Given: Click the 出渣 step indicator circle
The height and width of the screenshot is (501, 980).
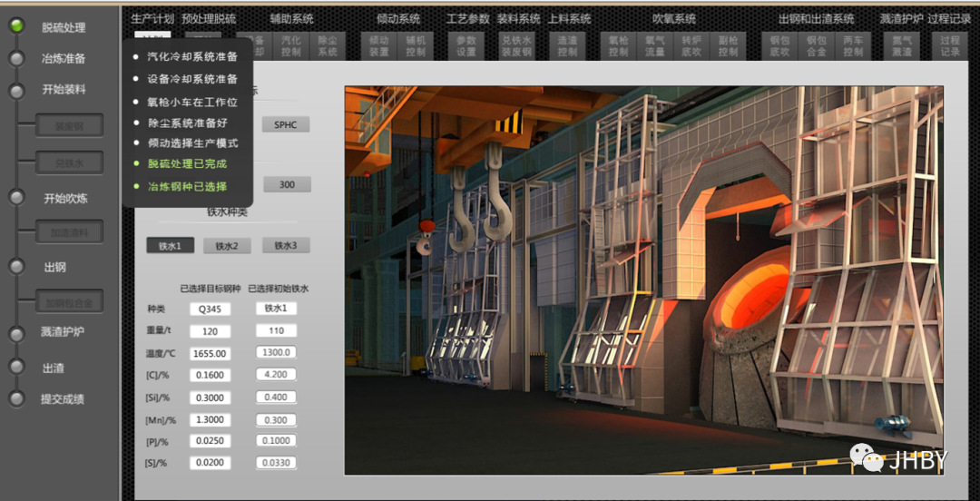Looking at the screenshot, I should 16,368.
